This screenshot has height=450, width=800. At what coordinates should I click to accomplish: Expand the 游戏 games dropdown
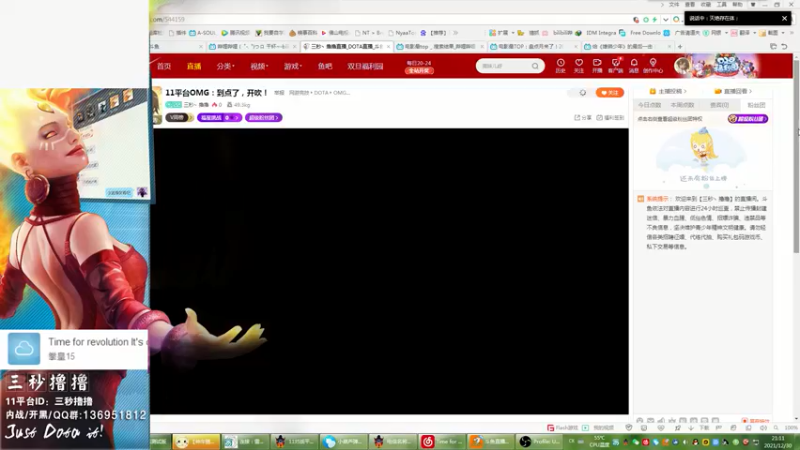pyautogui.click(x=293, y=66)
